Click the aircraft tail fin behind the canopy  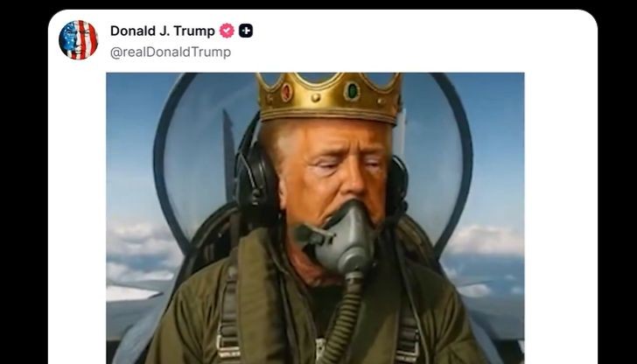(228, 154)
